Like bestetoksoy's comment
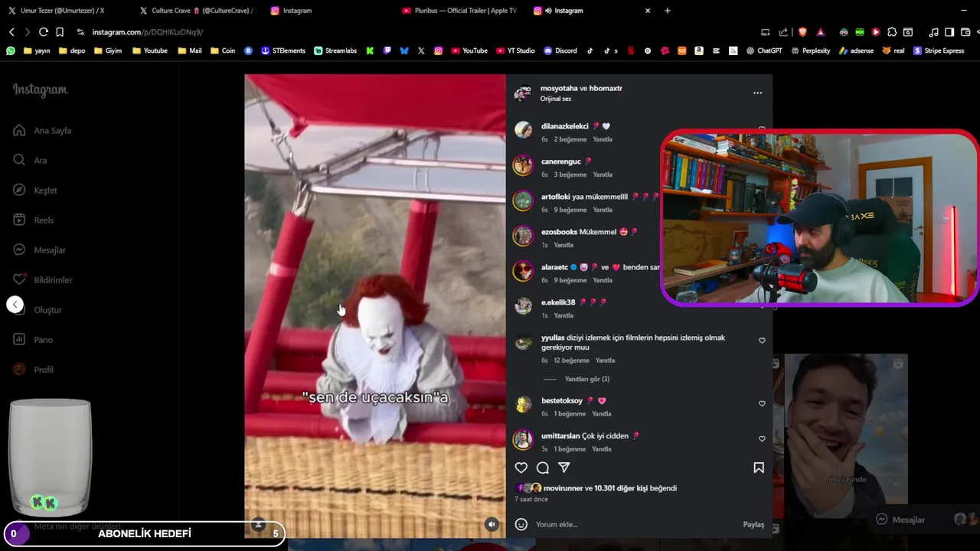The width and height of the screenshot is (980, 551). [762, 403]
